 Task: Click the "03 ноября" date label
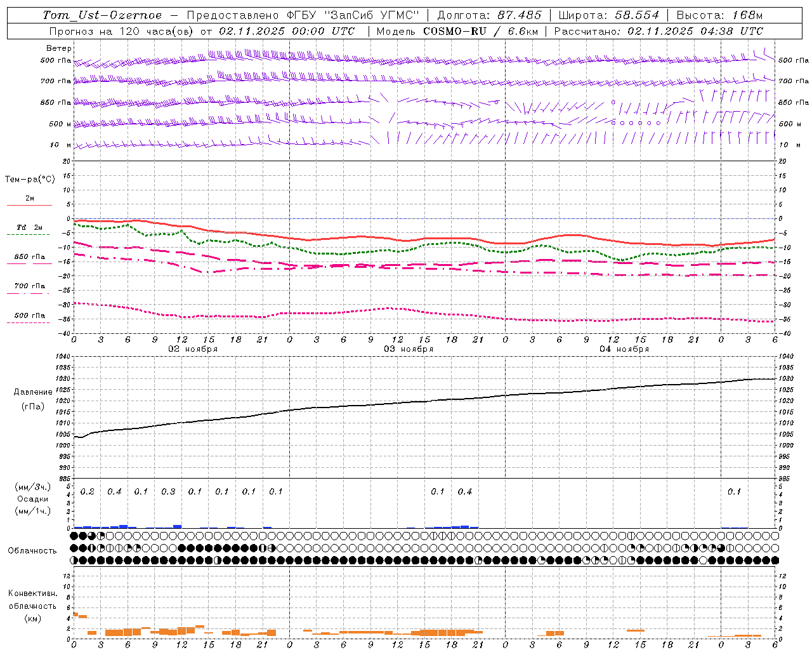pos(409,349)
